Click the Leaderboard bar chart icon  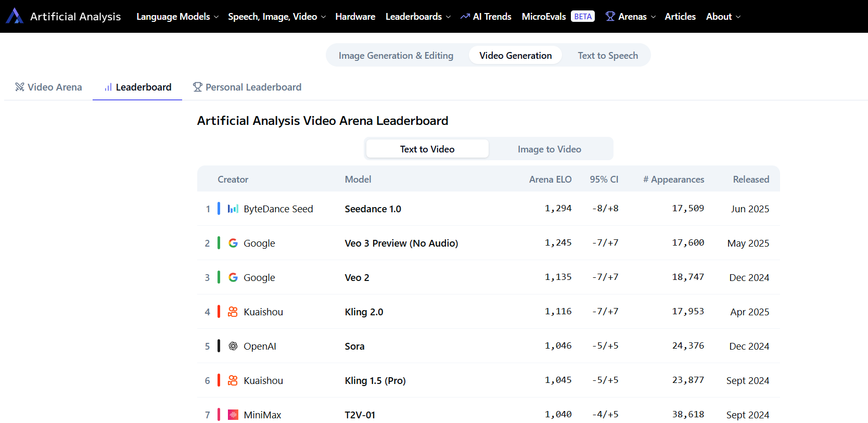click(108, 87)
